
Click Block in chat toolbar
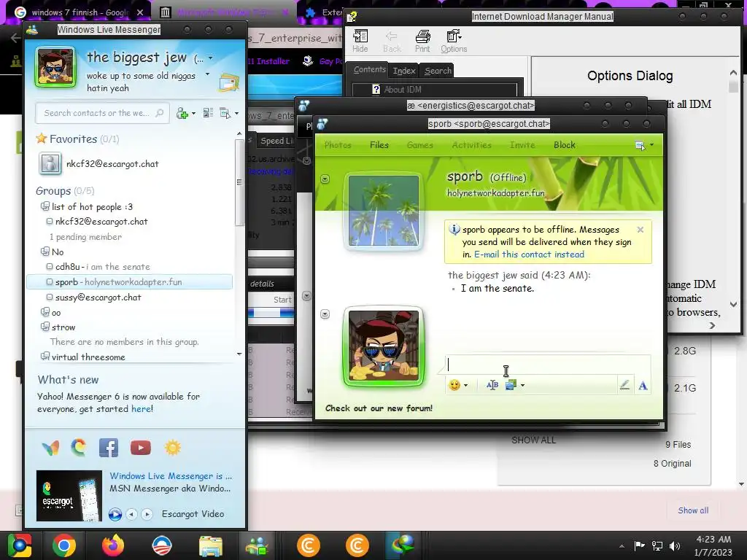pos(565,145)
